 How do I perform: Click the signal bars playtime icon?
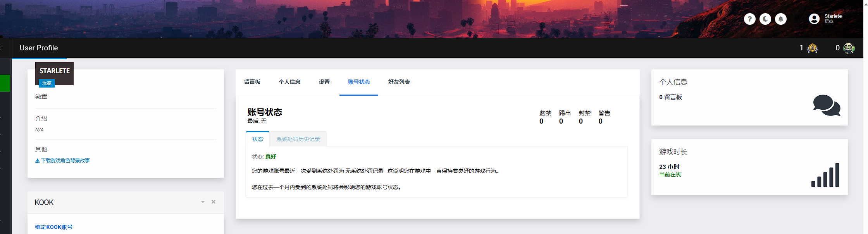click(825, 175)
